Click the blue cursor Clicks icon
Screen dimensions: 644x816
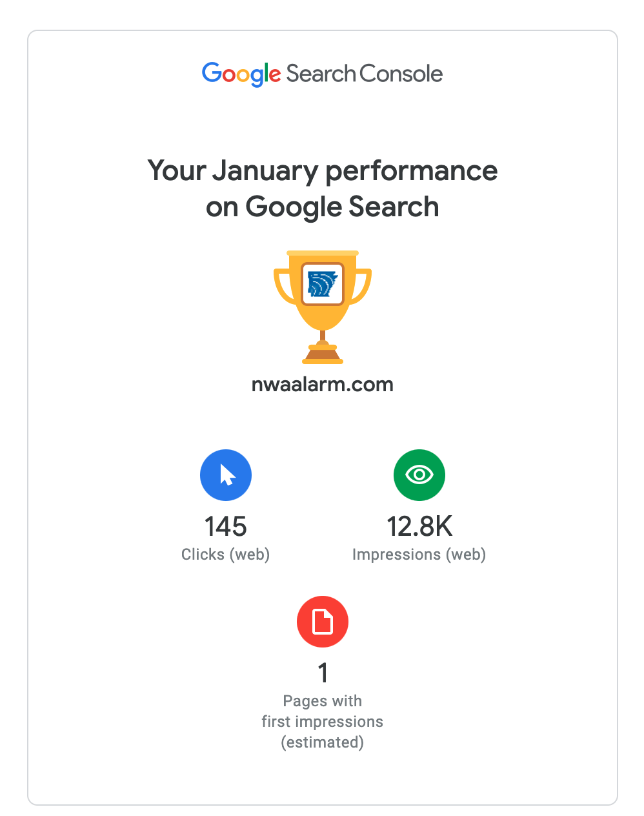pos(225,475)
